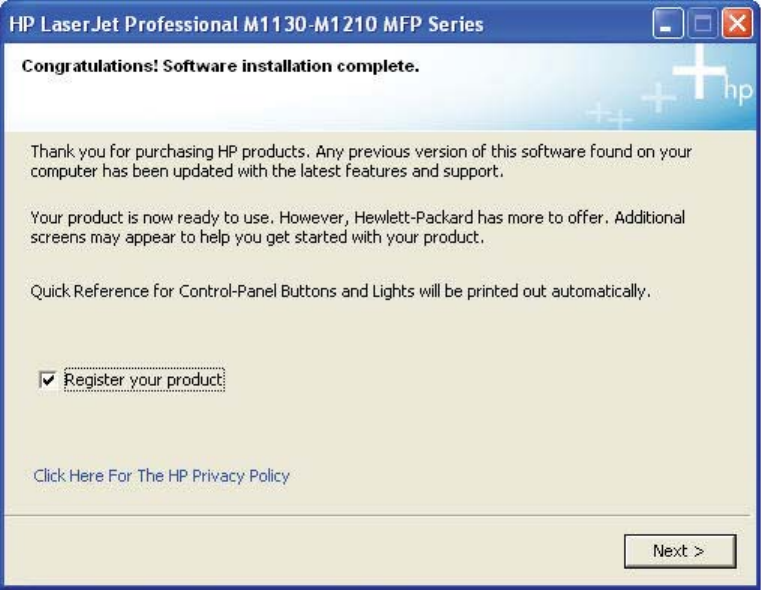
Task: Click the window title bar text
Action: pyautogui.click(x=246, y=24)
